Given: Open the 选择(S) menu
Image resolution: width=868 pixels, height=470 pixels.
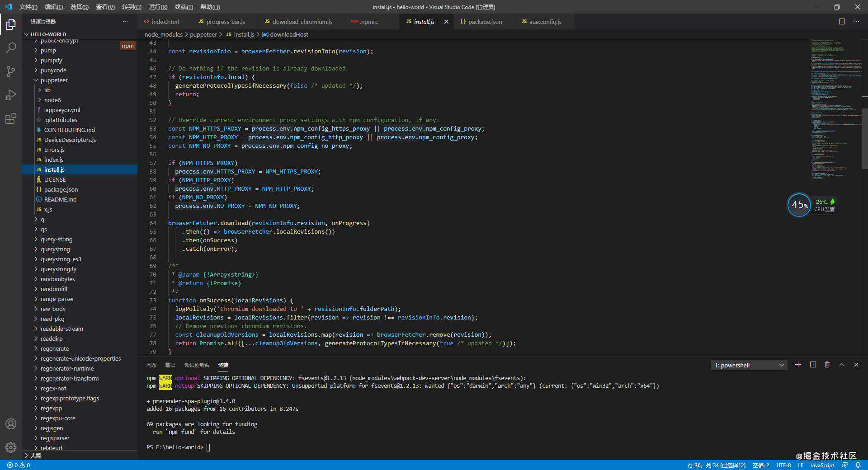Looking at the screenshot, I should (79, 7).
